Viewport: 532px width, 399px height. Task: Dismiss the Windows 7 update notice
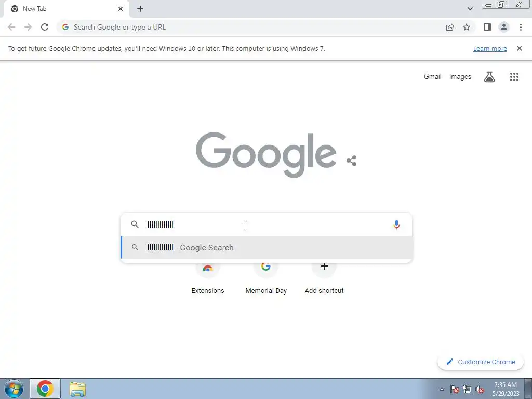point(519,48)
